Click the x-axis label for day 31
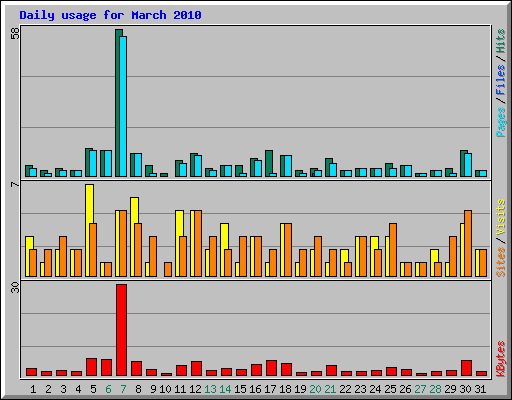 point(480,389)
